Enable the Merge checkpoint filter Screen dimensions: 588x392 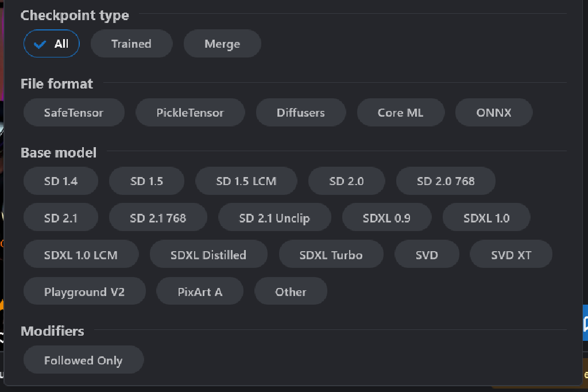coord(222,43)
